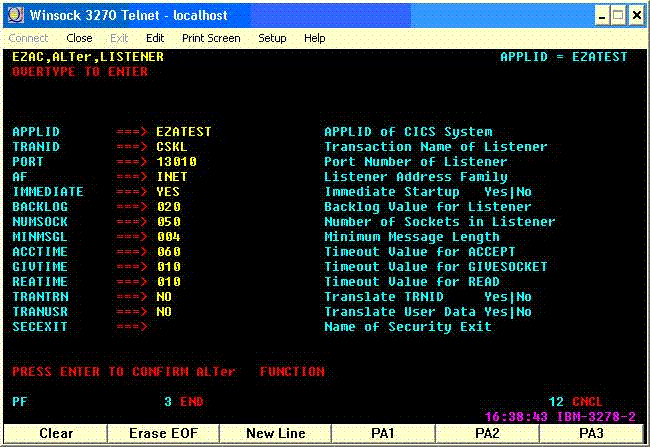This screenshot has height=447, width=650.
Task: Open the Setup menu
Action: tap(272, 38)
